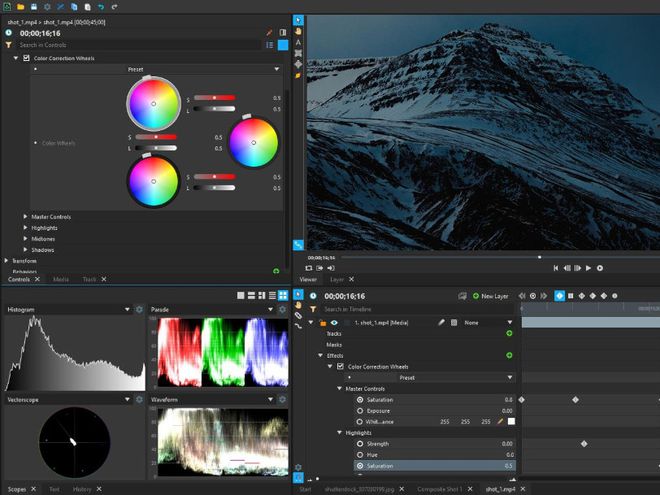Click the Controls panel eyedropper icon
Screen dimensions: 660x495
[x=269, y=33]
